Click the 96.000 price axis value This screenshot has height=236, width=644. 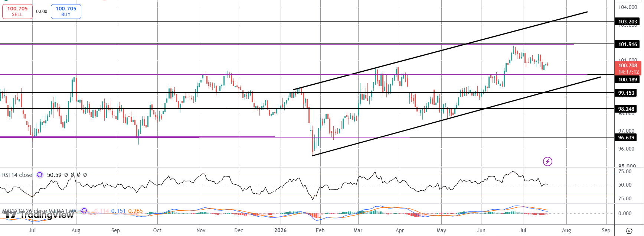[626, 149]
